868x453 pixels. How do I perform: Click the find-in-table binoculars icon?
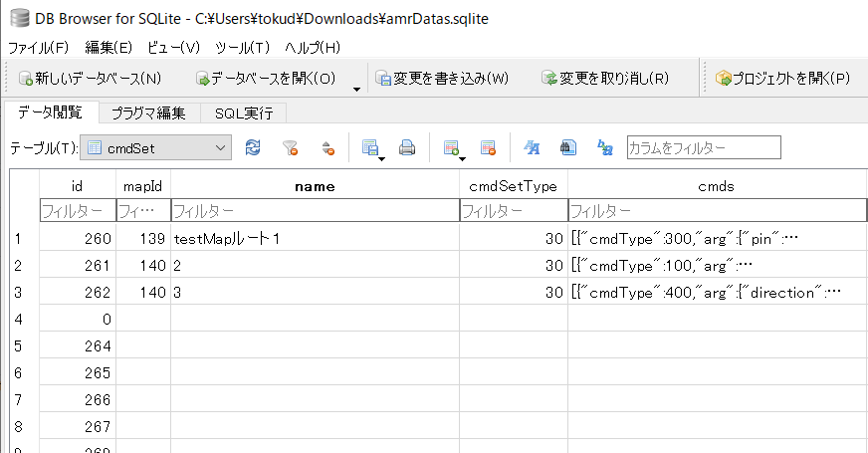567,147
